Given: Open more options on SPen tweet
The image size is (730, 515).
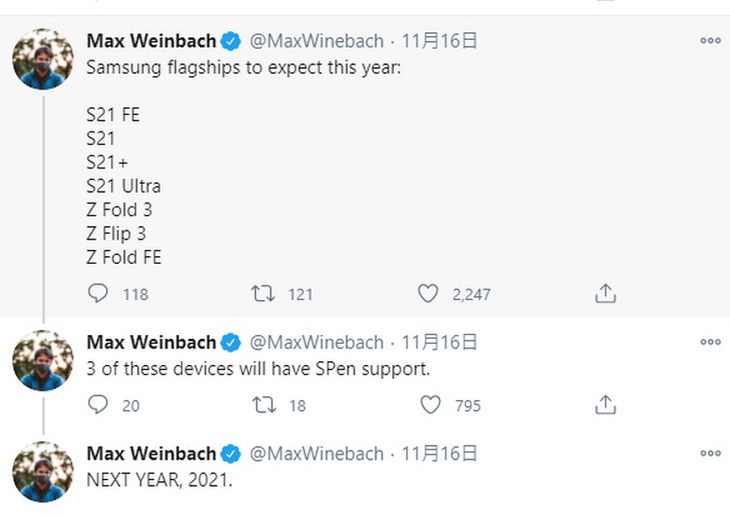Looking at the screenshot, I should pyautogui.click(x=710, y=342).
